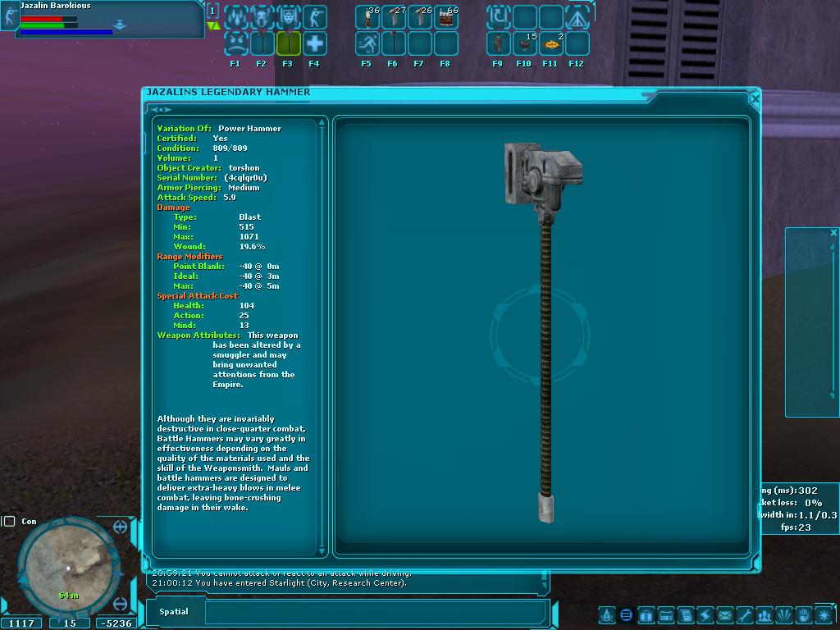Use the item stack showing 27
This screenshot has height=630, width=840.
click(x=394, y=17)
